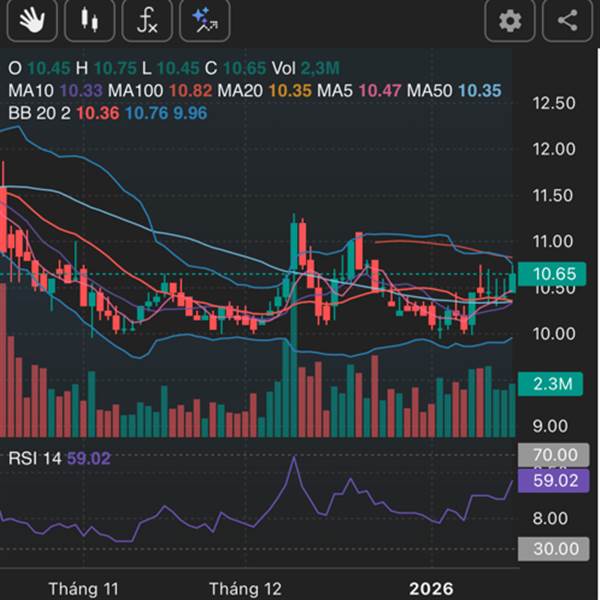
Task: Open the AI chart analysis tool
Action: tap(205, 20)
